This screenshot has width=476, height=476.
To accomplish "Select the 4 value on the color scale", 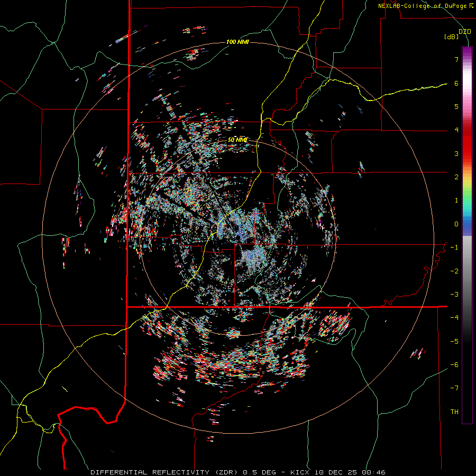I will tap(456, 130).
